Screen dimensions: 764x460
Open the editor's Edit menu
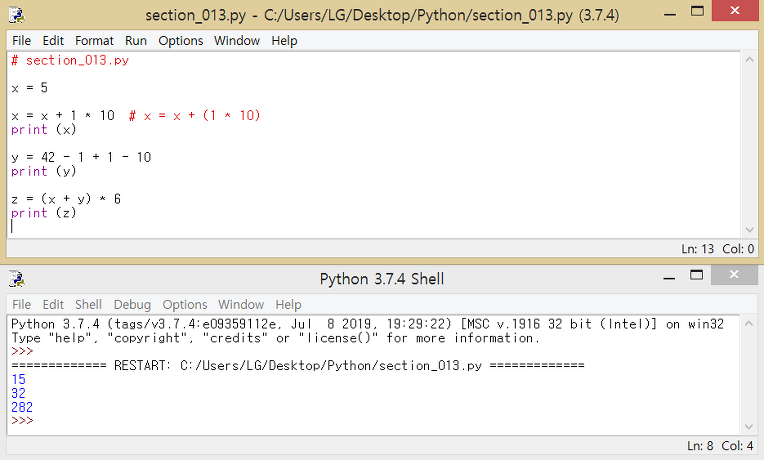[53, 40]
